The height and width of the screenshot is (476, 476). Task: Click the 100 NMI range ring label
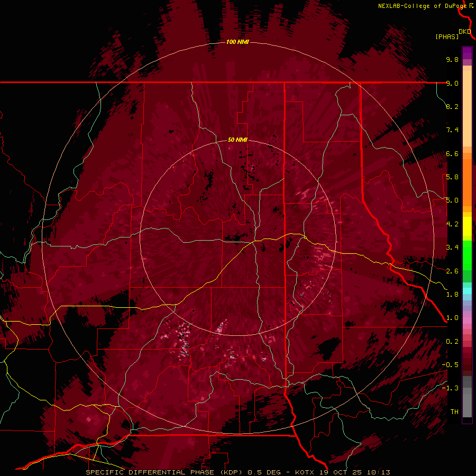[237, 42]
